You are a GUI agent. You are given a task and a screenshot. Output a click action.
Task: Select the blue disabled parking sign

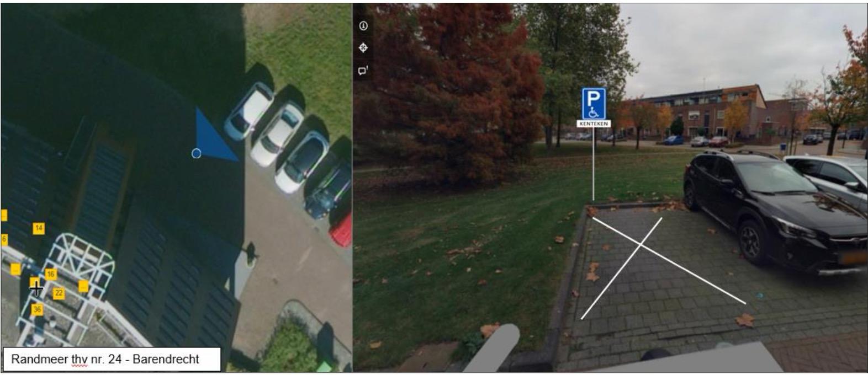(x=594, y=104)
